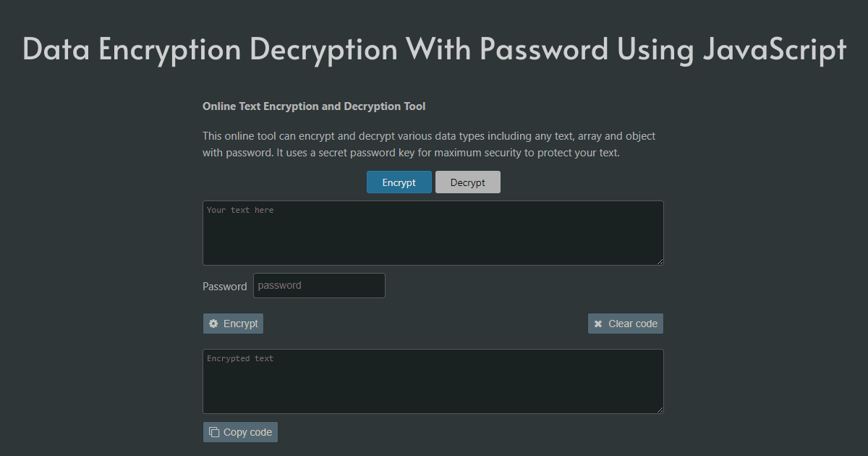This screenshot has height=456, width=868.
Task: Click the Clear code button
Action: click(x=626, y=324)
